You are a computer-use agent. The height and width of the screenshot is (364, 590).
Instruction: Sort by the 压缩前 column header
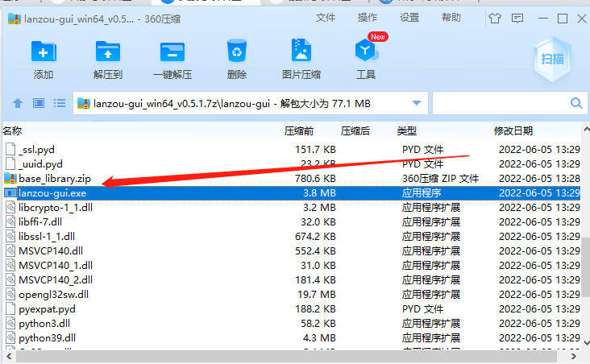pyautogui.click(x=299, y=130)
